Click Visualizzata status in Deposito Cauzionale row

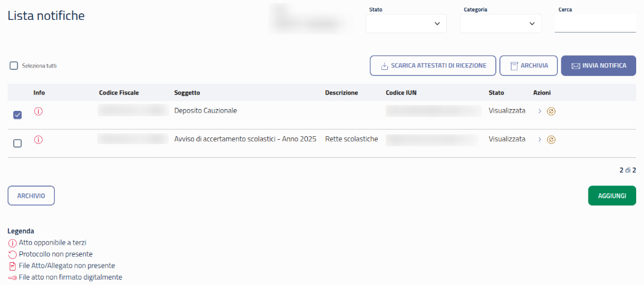(507, 111)
